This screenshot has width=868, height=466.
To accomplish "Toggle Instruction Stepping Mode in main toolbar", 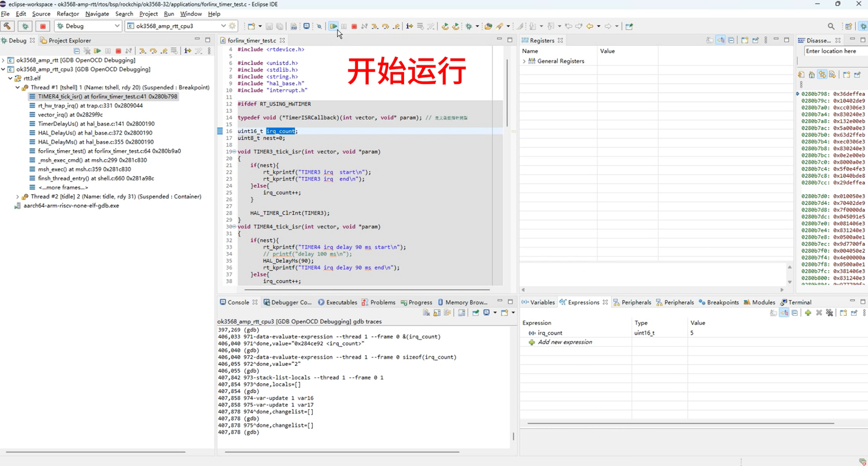I will click(x=409, y=27).
